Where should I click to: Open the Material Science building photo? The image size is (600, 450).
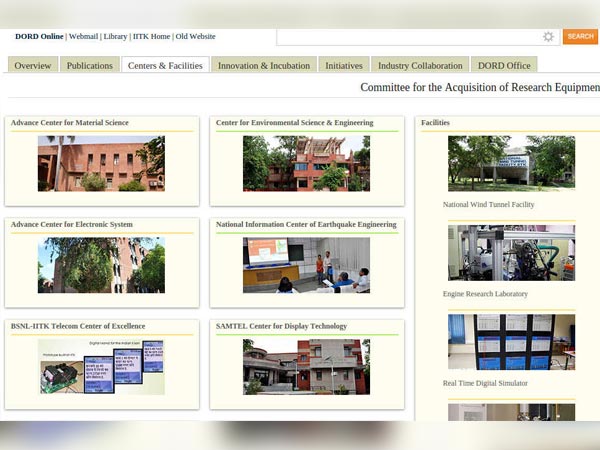pyautogui.click(x=101, y=163)
